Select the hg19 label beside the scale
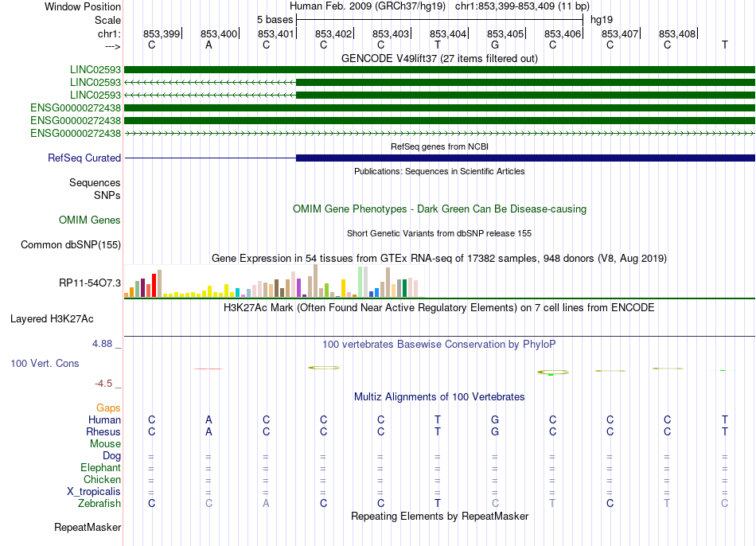 click(x=602, y=20)
